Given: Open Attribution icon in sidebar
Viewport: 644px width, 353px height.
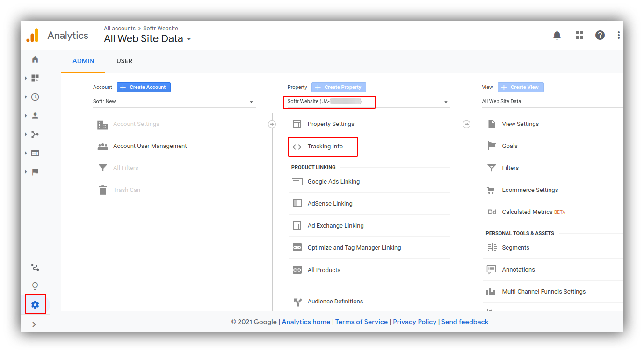Looking at the screenshot, I should point(35,267).
